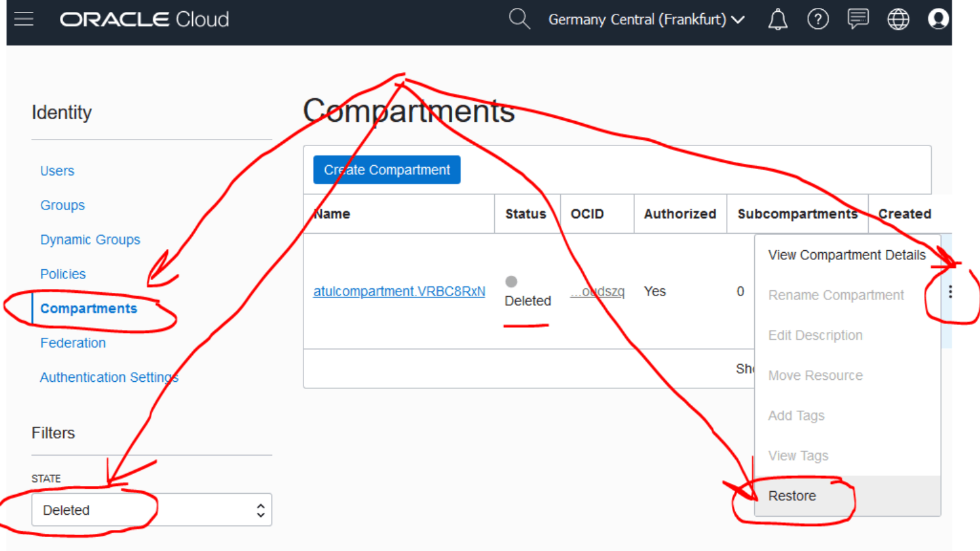Open the navigation hamburger menu
Image resolution: width=980 pixels, height=551 pixels.
[x=23, y=19]
